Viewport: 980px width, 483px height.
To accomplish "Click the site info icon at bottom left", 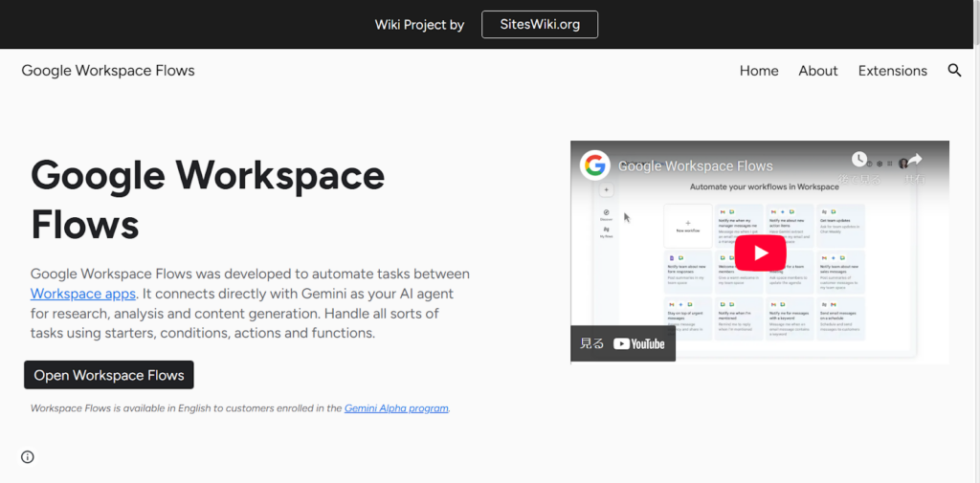I will tap(28, 456).
